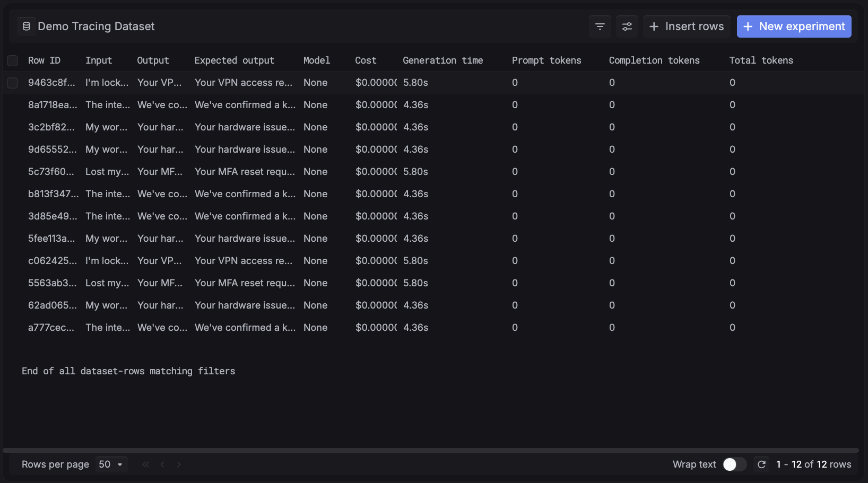Click Generation time 5.80s in row 5563ab3
Viewport: 868px width, 483px height.
tap(415, 283)
